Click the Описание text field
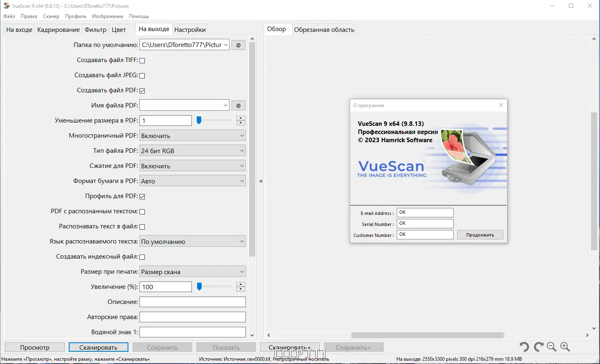Viewport: 600px width, 364px height. tap(193, 302)
